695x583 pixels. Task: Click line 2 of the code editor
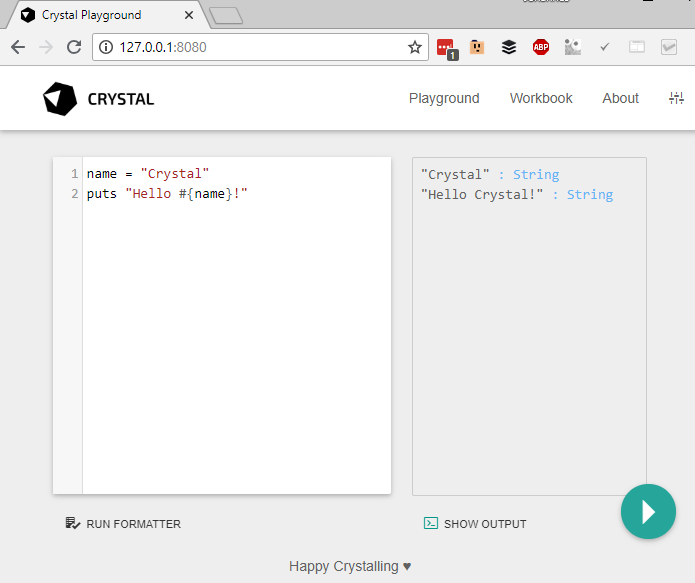[200, 194]
